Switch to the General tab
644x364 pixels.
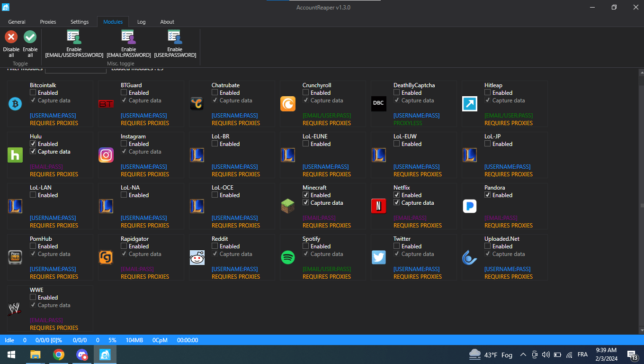(x=17, y=22)
